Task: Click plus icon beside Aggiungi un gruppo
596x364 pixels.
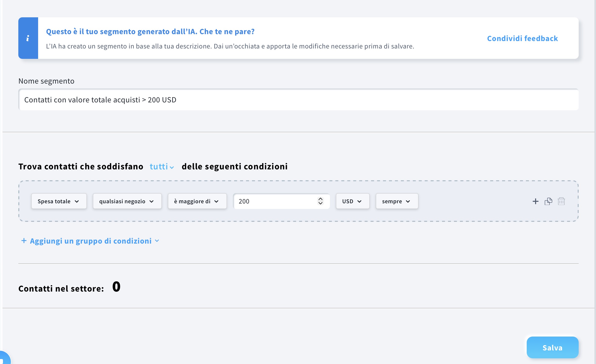Action: [24, 241]
